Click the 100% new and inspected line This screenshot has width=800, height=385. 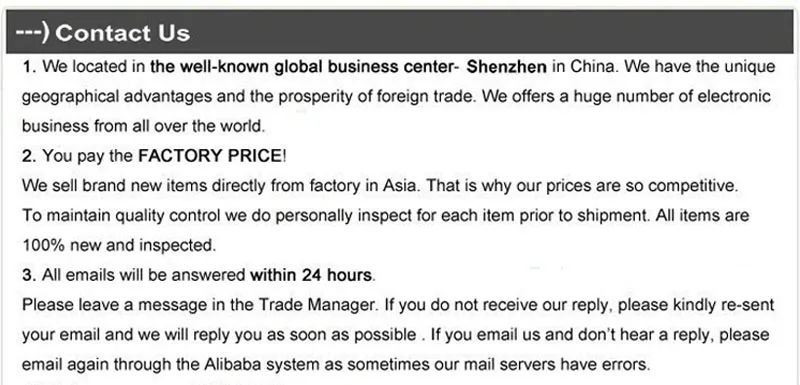tap(119, 245)
